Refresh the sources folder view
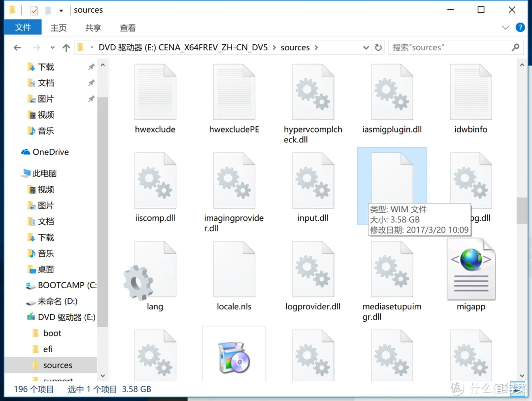The height and width of the screenshot is (401, 532). click(378, 47)
